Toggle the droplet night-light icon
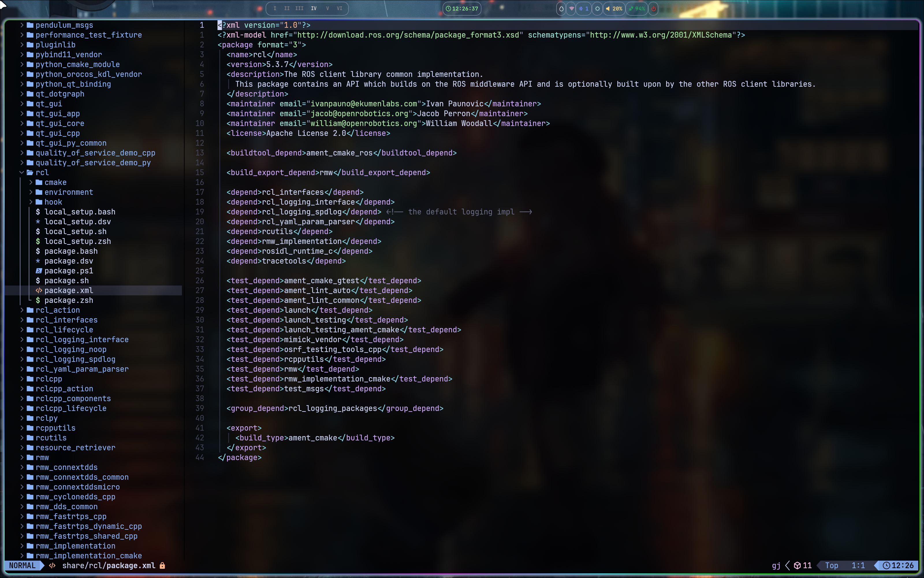Screen dimensions: 924x578 tap(561, 8)
